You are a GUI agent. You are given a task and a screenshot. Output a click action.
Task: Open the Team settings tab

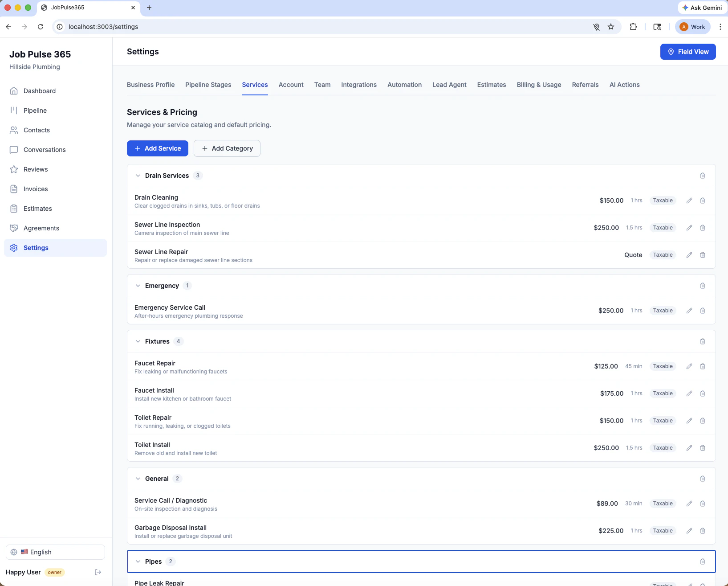(x=322, y=85)
